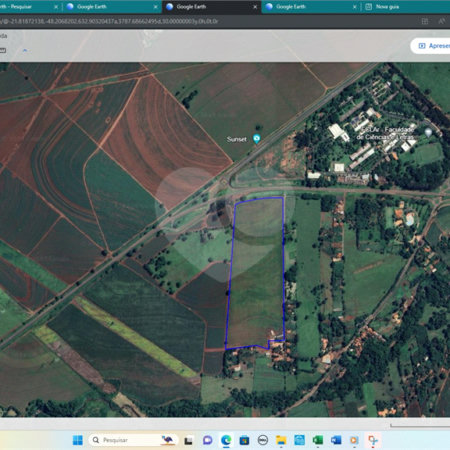Open Excel from the taskbar

[318, 440]
